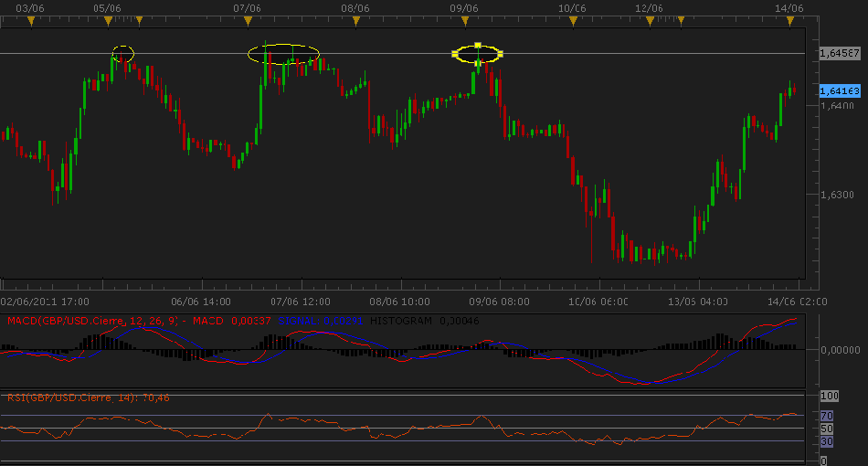Click the triangle marker below the 14/06 date

point(789,20)
